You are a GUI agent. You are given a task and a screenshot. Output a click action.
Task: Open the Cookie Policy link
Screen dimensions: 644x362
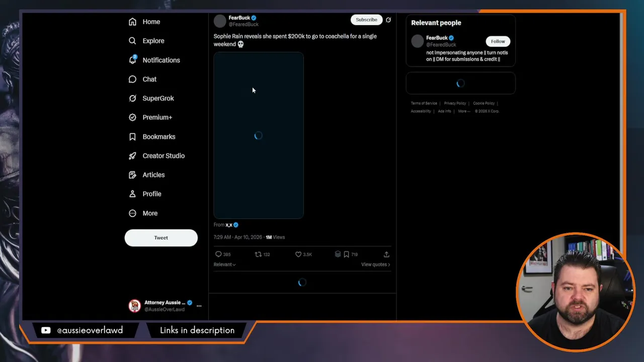484,103
